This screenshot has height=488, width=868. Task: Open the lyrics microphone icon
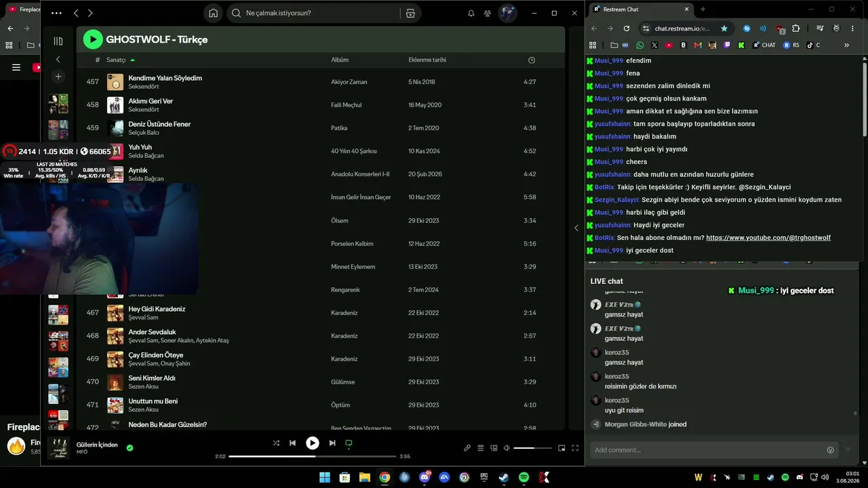tap(467, 448)
